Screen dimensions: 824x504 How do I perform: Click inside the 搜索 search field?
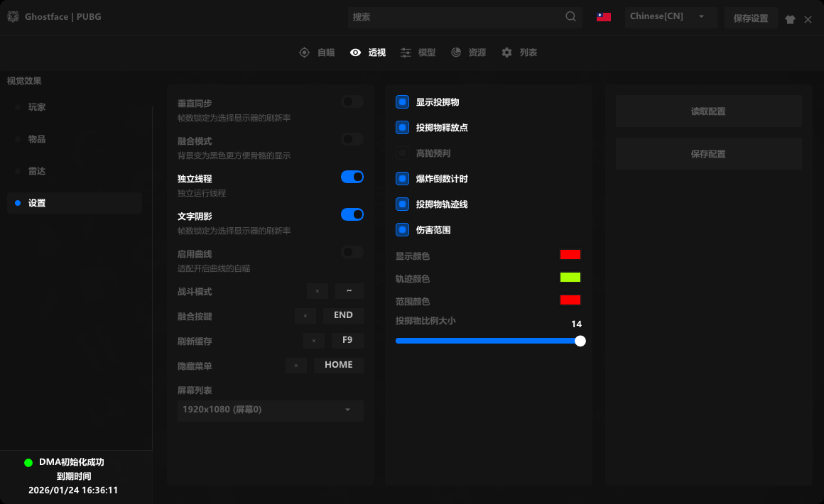(455, 17)
